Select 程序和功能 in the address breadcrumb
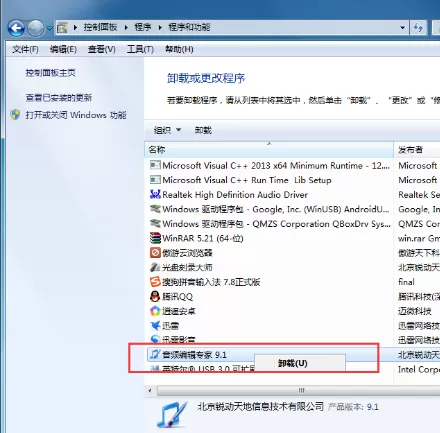Viewport: 440px width, 433px height. 189,27
